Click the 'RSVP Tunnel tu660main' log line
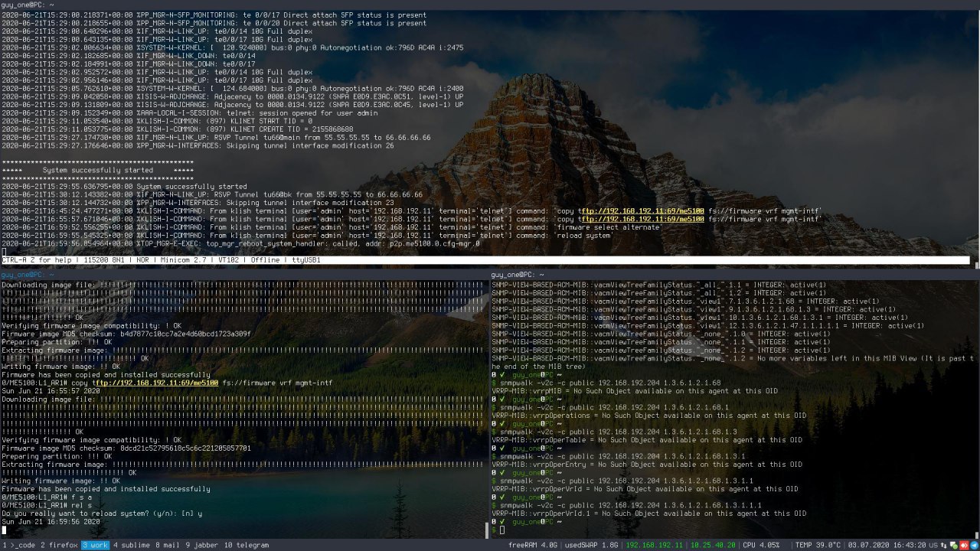This screenshot has width=980, height=551. tap(216, 138)
